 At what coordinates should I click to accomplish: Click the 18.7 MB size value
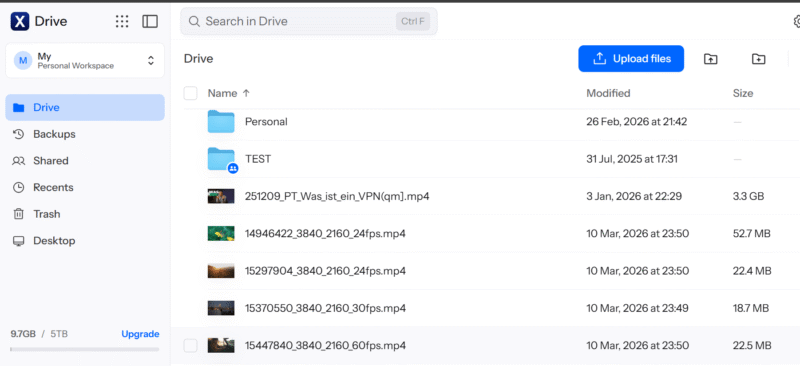click(x=751, y=308)
